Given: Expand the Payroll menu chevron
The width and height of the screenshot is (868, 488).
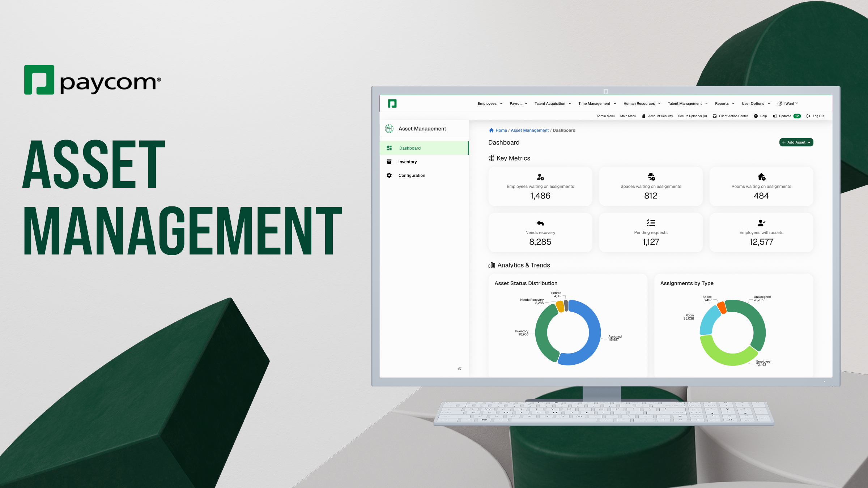Looking at the screenshot, I should (x=526, y=104).
